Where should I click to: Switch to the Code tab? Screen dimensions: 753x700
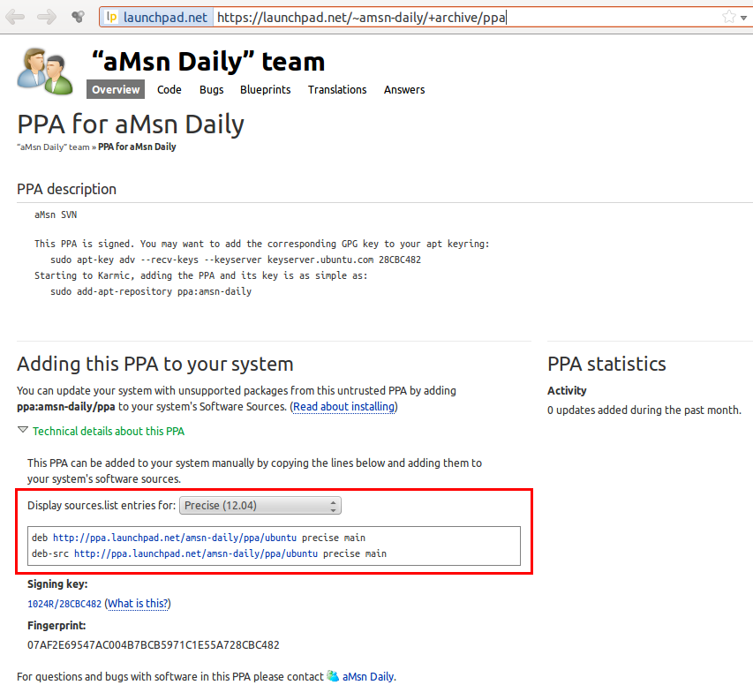(x=169, y=90)
